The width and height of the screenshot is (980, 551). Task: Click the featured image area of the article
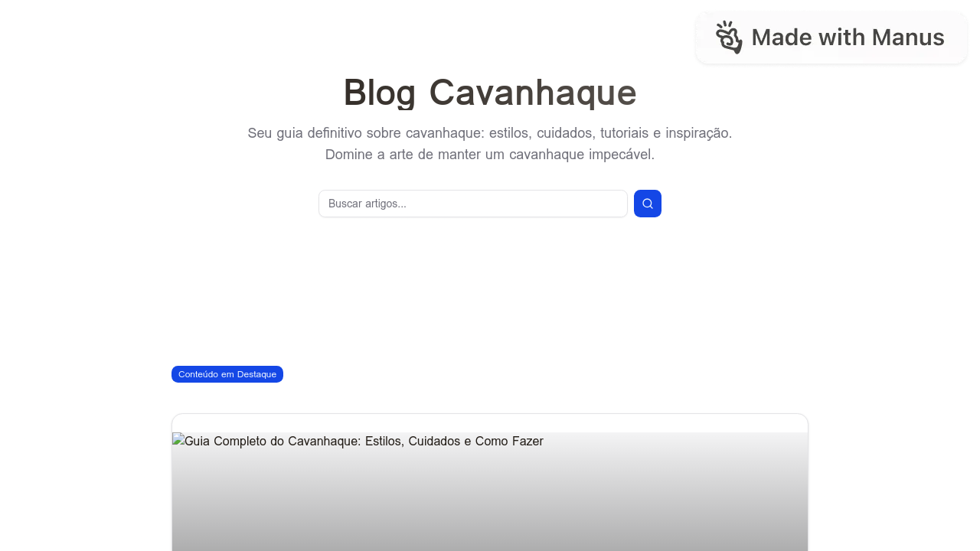(x=490, y=497)
